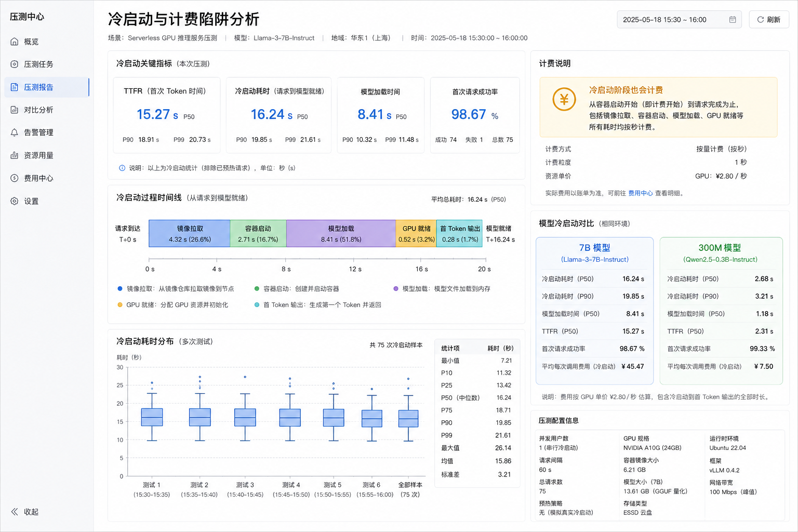Click the 镜像拉取 timeline segment
Image resolution: width=798 pixels, height=532 pixels.
[190, 233]
